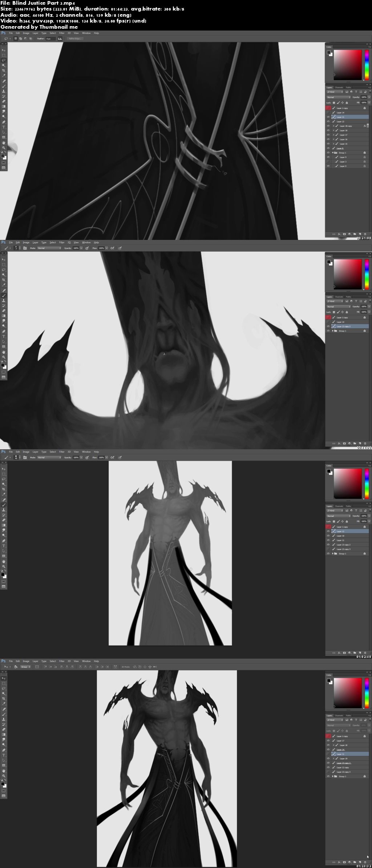Open the Fill slider arrow in first frame
Viewport: 372px width, 868px height.
pos(369,103)
